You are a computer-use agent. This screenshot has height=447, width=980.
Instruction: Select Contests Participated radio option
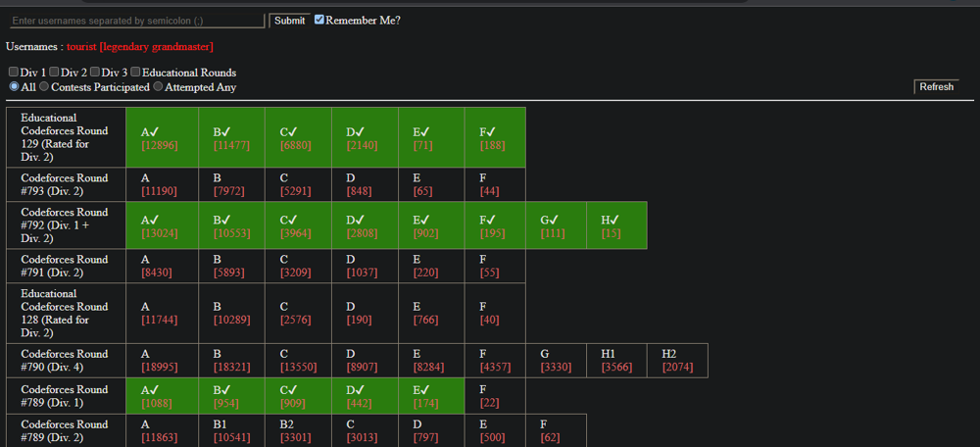[x=44, y=87]
